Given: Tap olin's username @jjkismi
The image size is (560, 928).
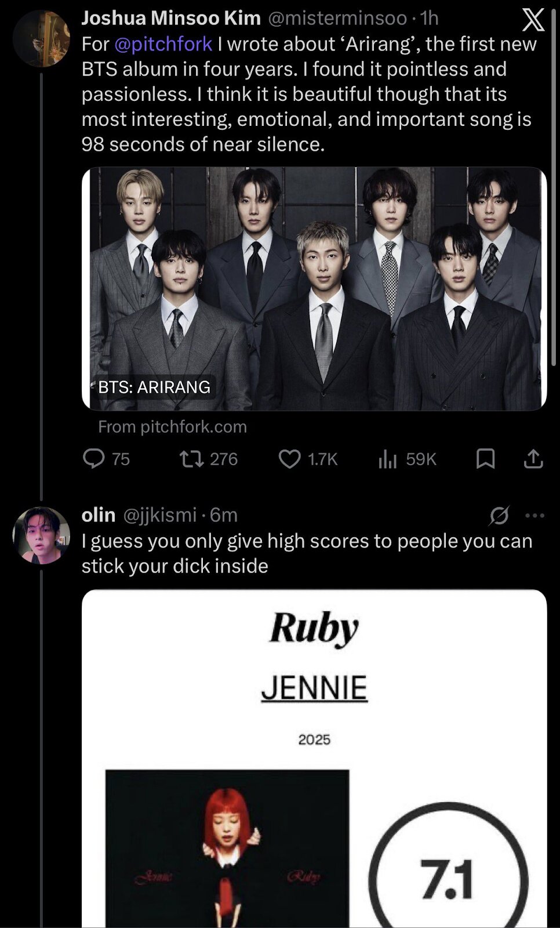Looking at the screenshot, I should point(160,515).
